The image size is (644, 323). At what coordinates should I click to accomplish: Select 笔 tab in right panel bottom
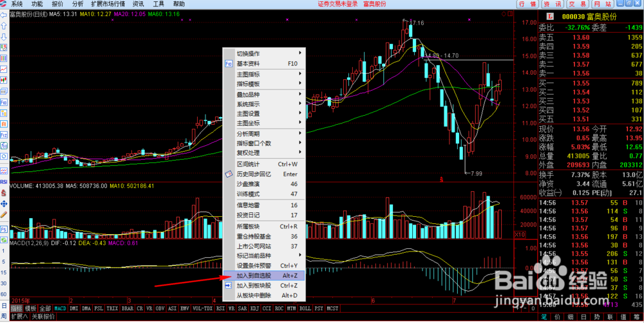tap(545, 317)
